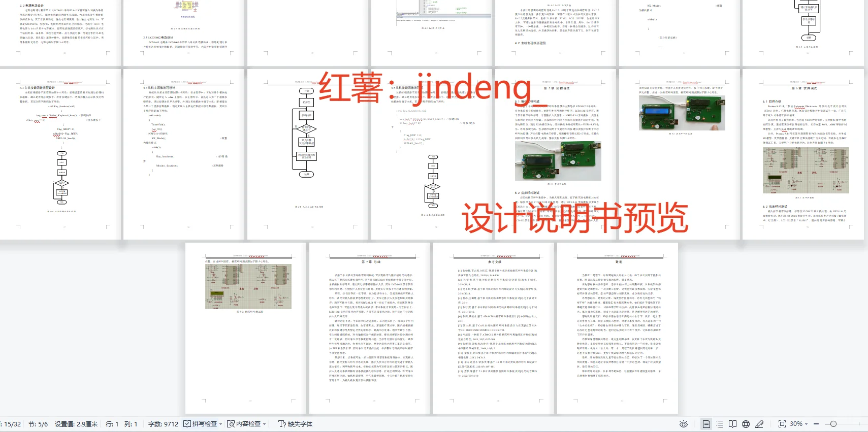Viewport: 868px width, 432px height.
Task: Click the 行: 1 status entry
Action: click(x=112, y=424)
